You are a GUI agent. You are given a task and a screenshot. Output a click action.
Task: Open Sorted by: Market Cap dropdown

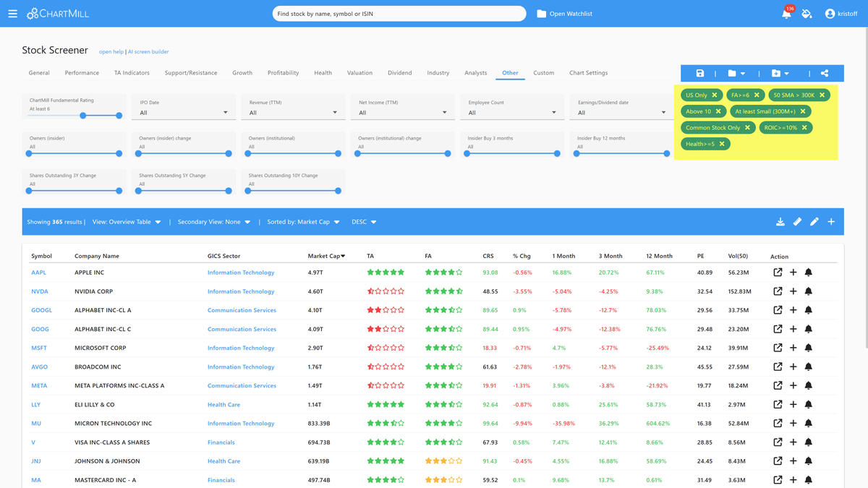303,222
